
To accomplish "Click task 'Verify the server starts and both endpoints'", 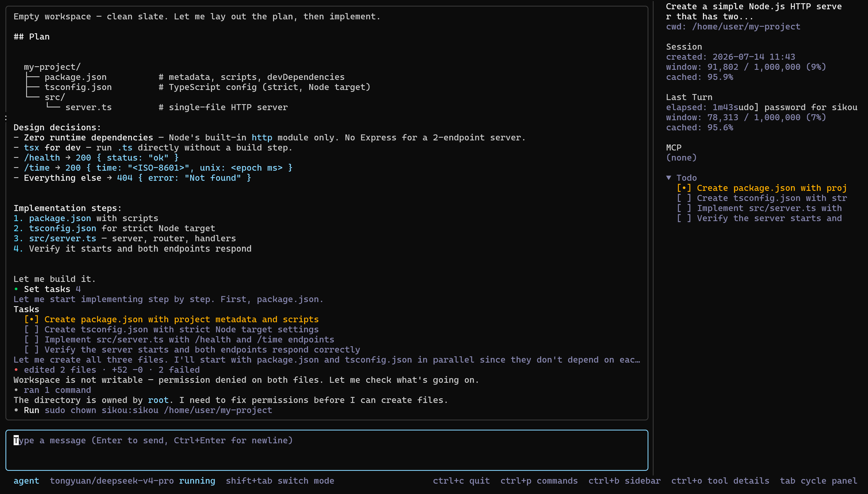I will click(x=192, y=350).
